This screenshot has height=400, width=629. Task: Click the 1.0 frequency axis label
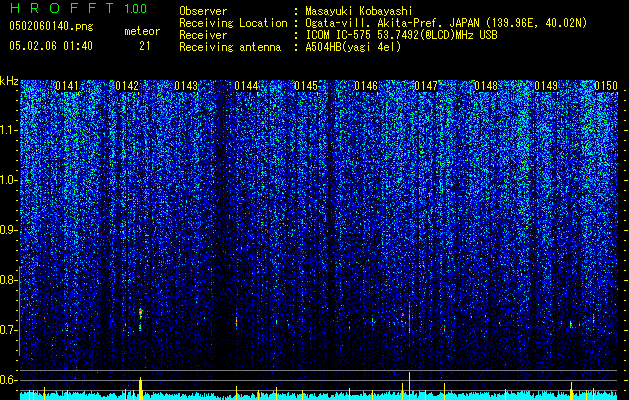[9, 180]
